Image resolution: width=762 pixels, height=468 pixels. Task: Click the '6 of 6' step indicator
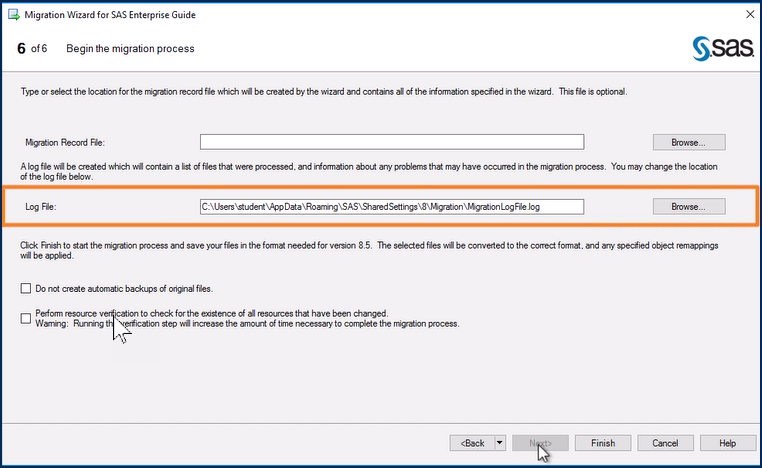click(33, 49)
